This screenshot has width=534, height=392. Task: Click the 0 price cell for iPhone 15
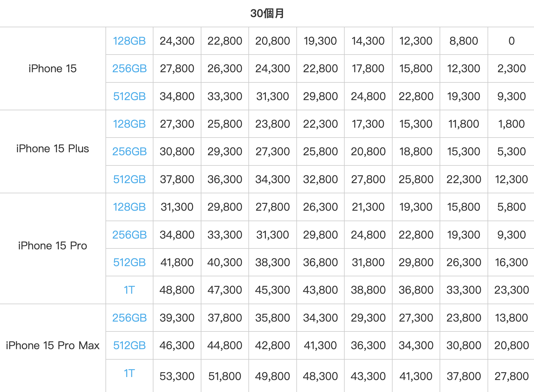pos(511,41)
